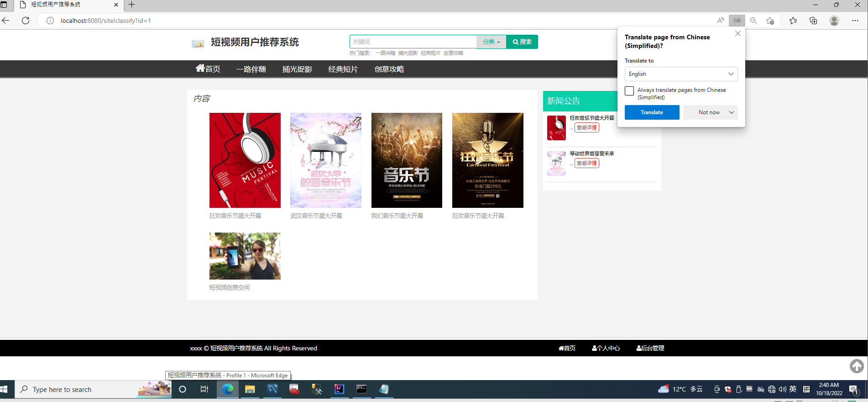Screen dimensions: 868x402
Task: Expand the Not now dropdown arrow
Action: (732, 112)
